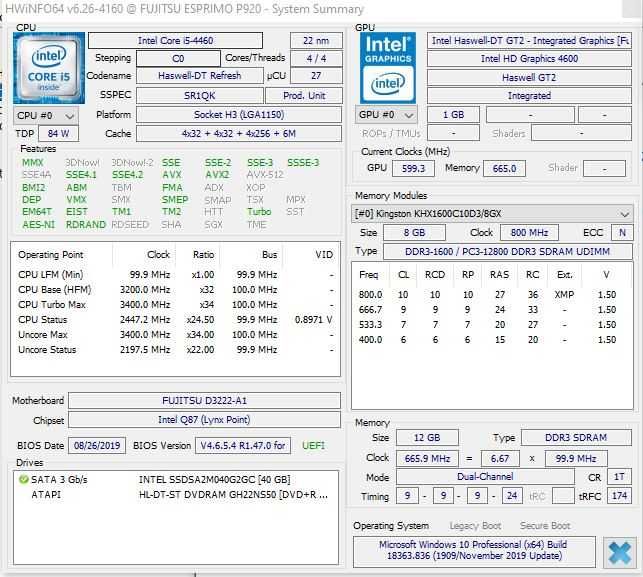Click the CPU Status row
Screen dimensions: 643x577
(176, 319)
